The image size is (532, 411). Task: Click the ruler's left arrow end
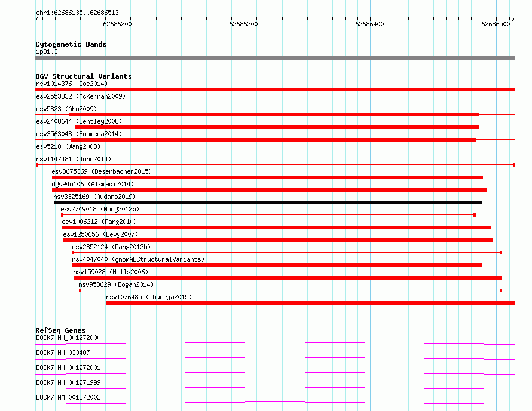(x=37, y=19)
